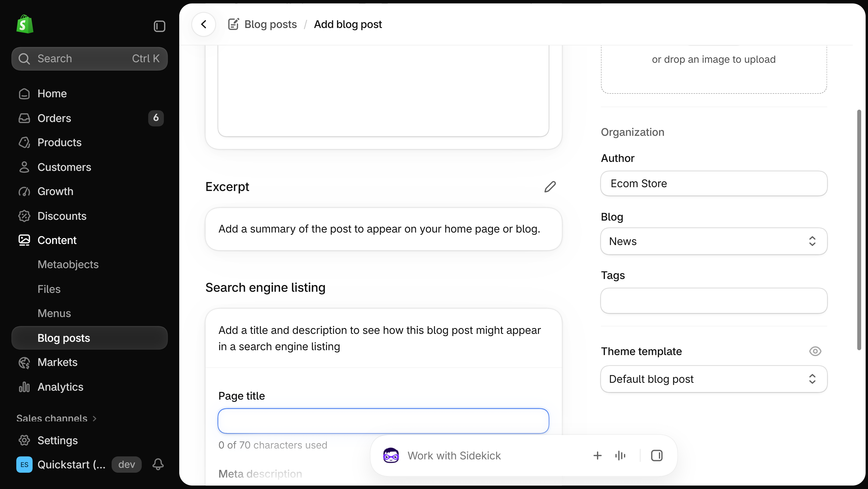Open Customers in the sidebar
The image size is (868, 489).
90,167
